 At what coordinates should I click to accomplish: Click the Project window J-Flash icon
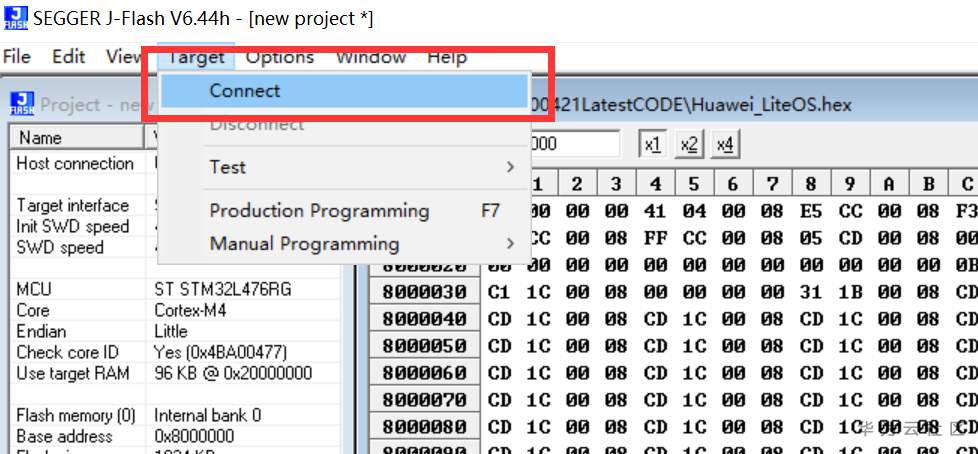pyautogui.click(x=22, y=104)
